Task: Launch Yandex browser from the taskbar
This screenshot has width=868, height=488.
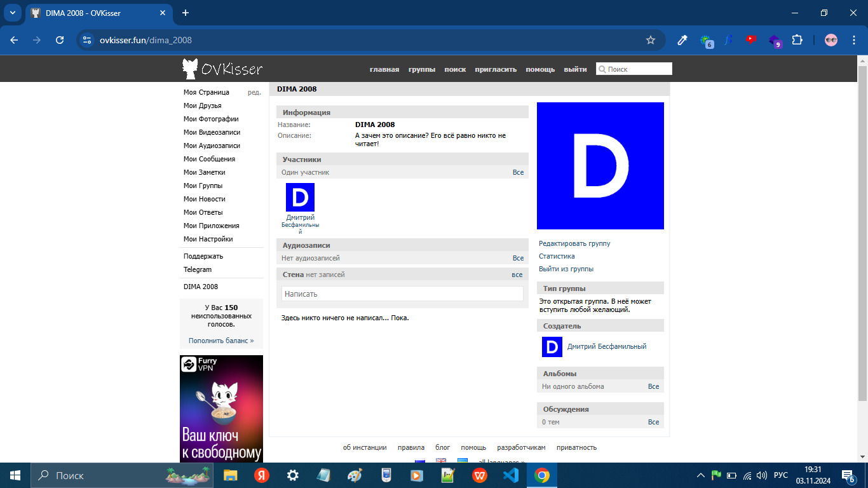Action: pos(262,475)
